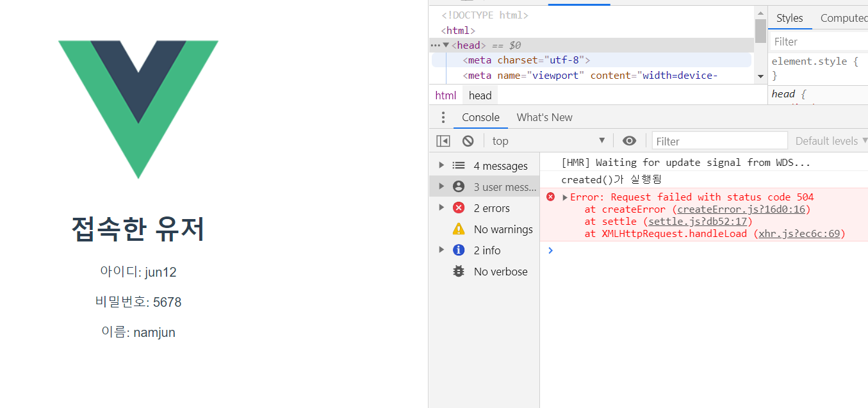Click the 접속한 유저 heading
Viewport: 868px width, 408px height.
pyautogui.click(x=138, y=229)
